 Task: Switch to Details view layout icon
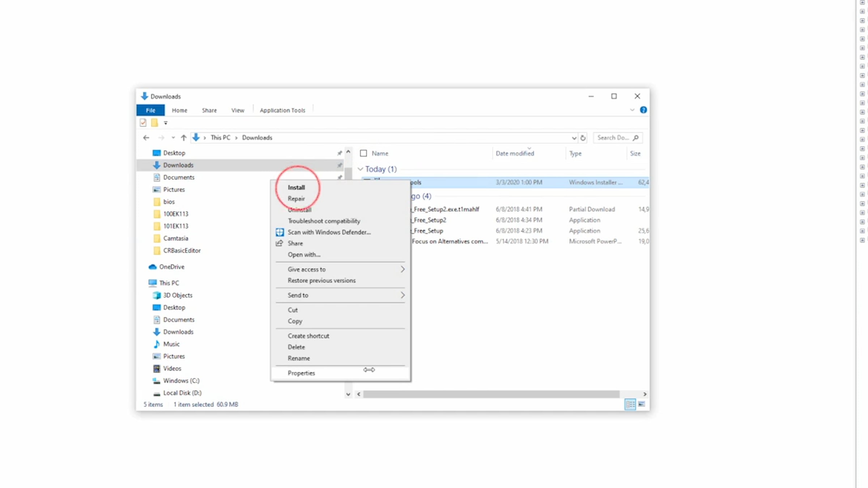(x=630, y=404)
